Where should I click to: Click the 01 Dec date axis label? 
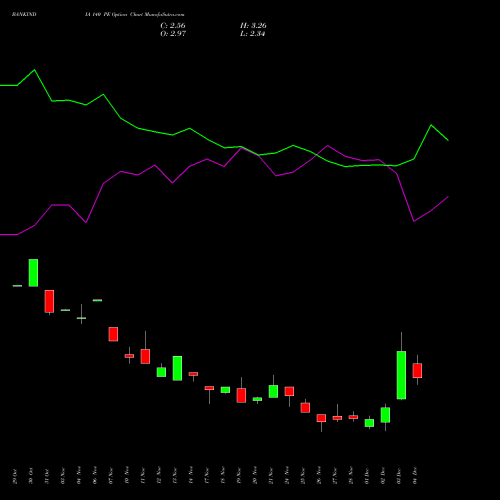pos(367,476)
